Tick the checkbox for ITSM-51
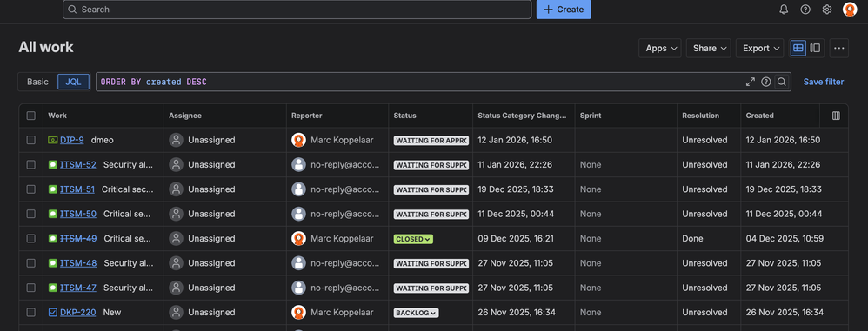Screen dimensions: 868x331 (31, 189)
